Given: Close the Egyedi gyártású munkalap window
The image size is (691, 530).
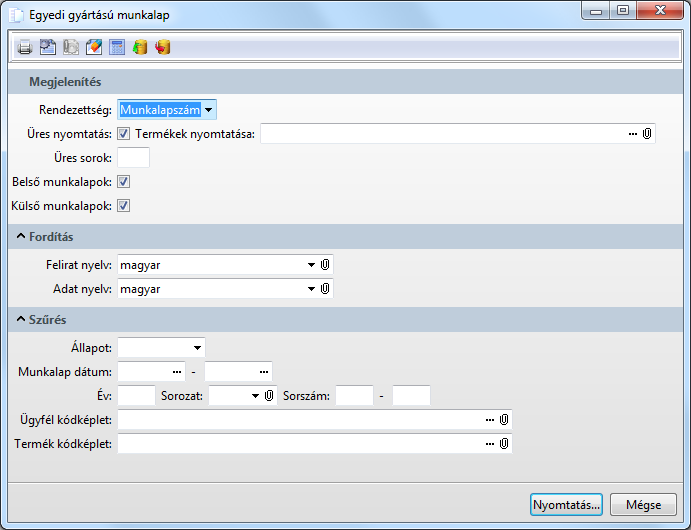Looking at the screenshot, I should 660,10.
